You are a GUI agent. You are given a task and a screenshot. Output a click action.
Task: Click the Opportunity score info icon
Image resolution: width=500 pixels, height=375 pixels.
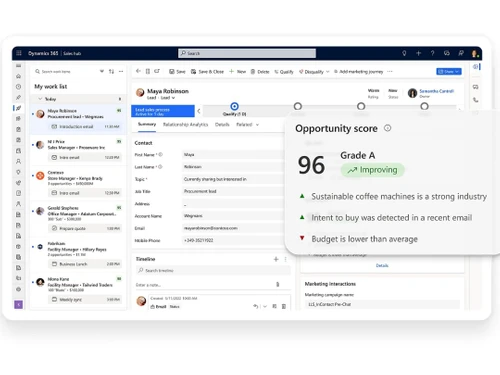tap(387, 128)
